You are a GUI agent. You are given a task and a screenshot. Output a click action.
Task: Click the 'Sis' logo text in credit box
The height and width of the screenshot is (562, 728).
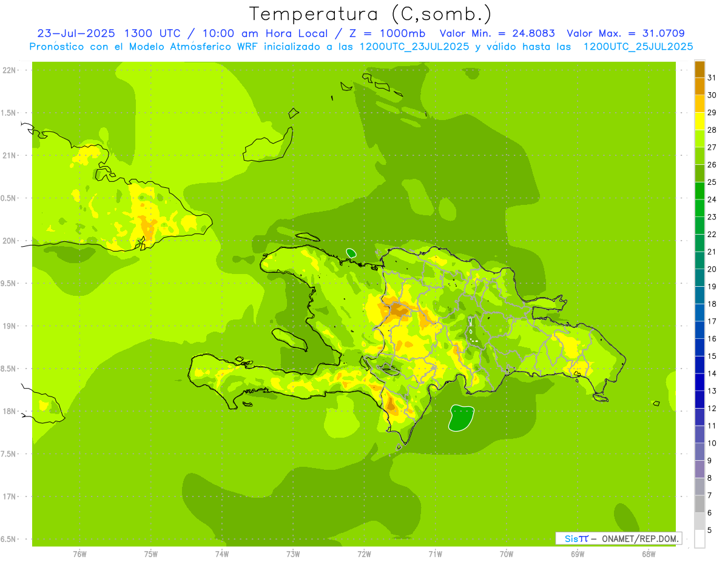click(571, 538)
